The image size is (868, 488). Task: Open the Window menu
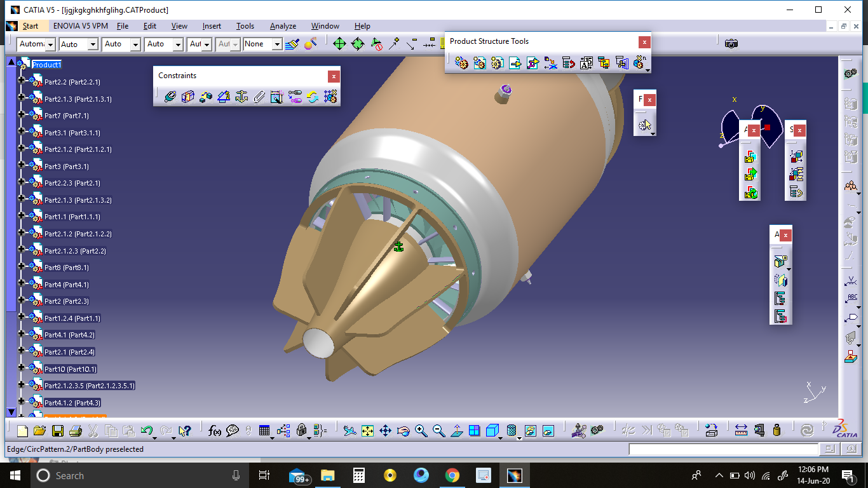pos(325,26)
